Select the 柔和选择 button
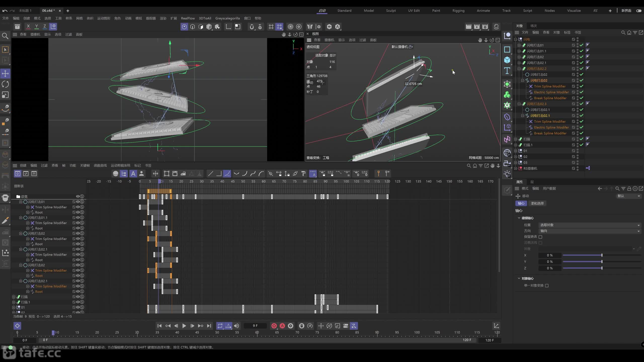This screenshot has height=362, width=644. point(537,203)
